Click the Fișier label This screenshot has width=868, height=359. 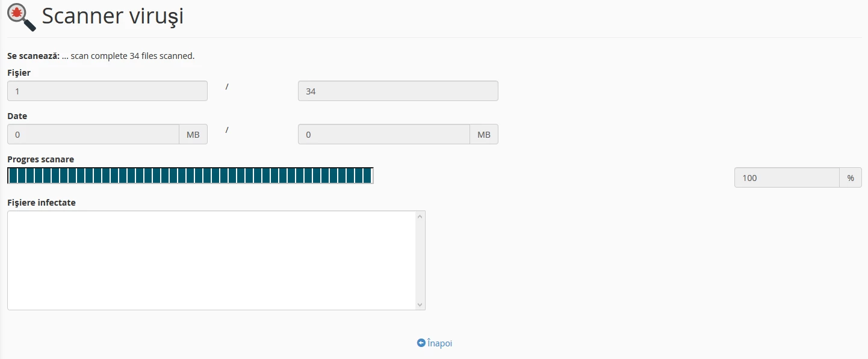[19, 73]
